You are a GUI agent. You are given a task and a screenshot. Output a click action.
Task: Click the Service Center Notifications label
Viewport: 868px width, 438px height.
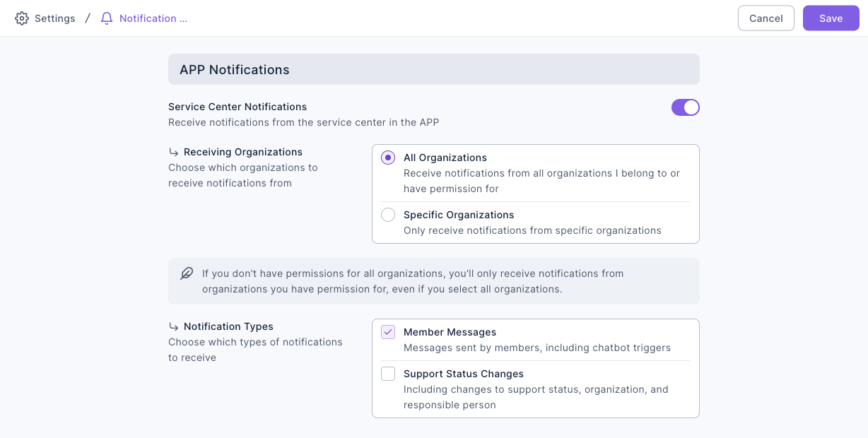point(237,107)
